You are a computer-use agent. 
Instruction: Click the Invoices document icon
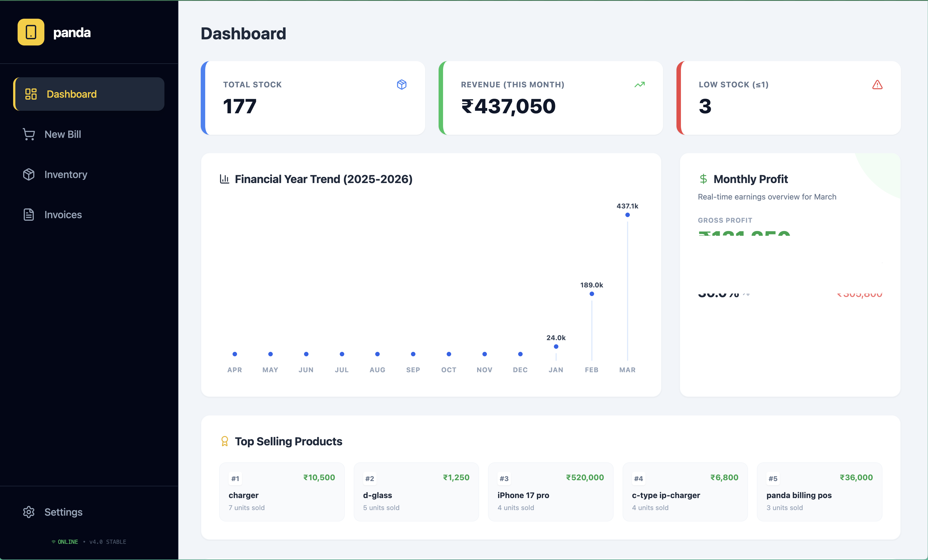point(29,215)
